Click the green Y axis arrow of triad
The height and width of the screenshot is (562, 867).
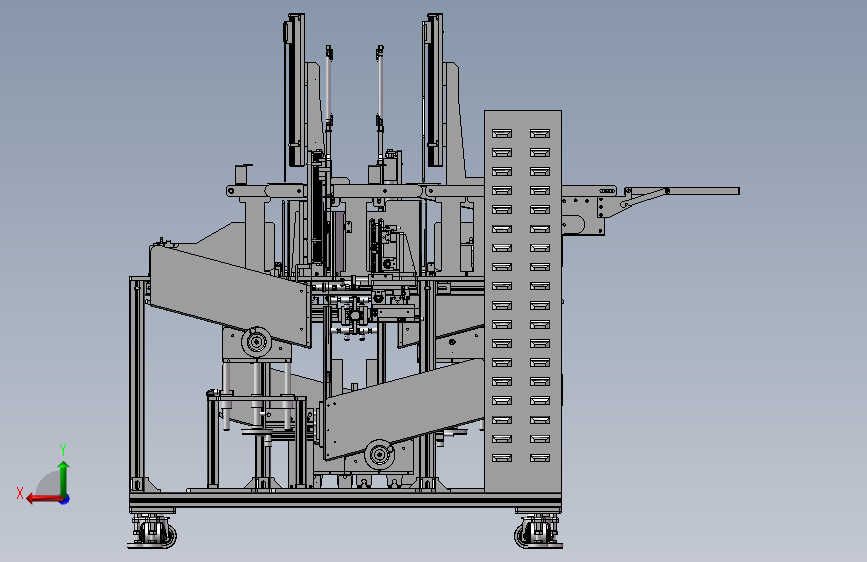(x=64, y=478)
